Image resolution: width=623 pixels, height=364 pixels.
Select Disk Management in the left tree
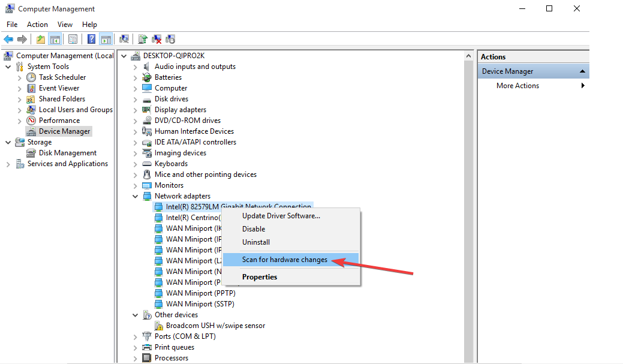point(68,153)
